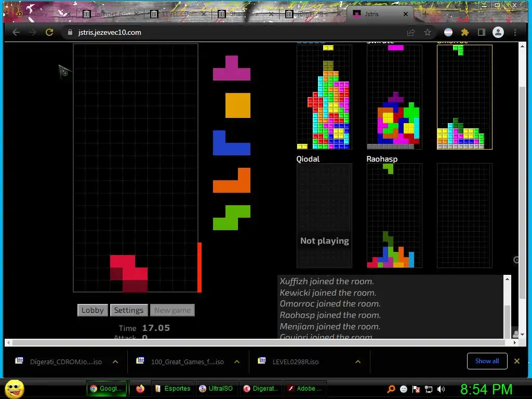The width and height of the screenshot is (532, 399).
Task: Click the blue J piece in next queue
Action: (232, 143)
